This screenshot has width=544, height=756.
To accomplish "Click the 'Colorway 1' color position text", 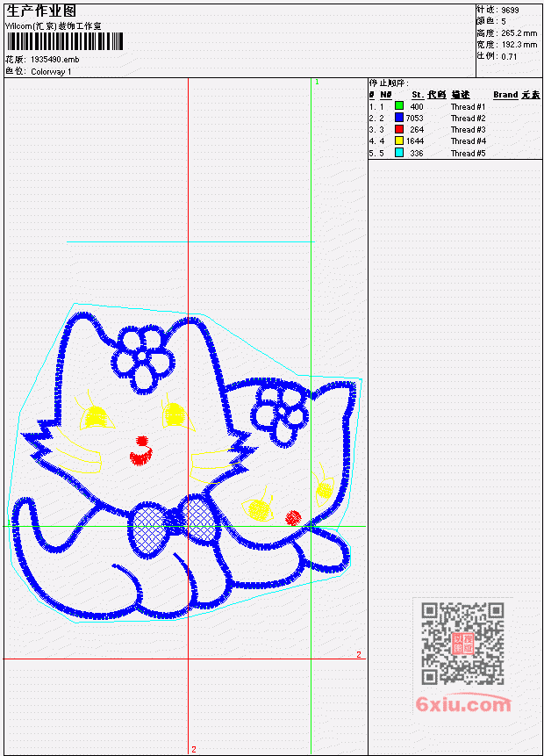I will 51,72.
